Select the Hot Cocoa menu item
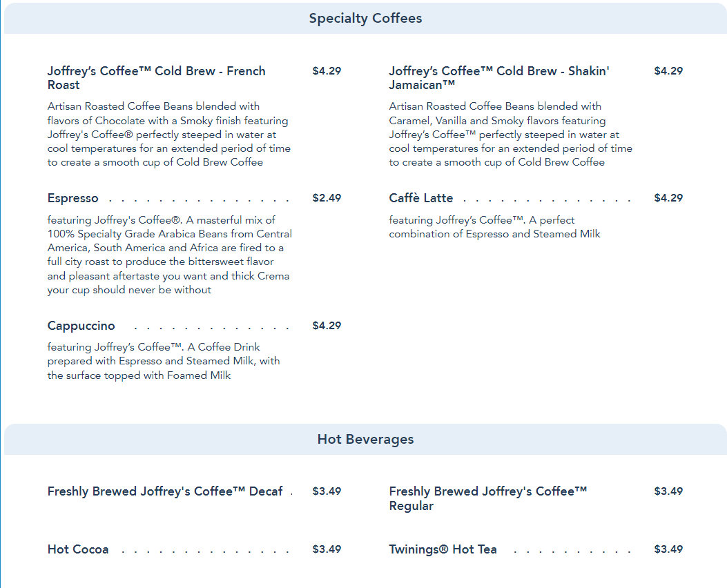The image size is (727, 588). pos(78,550)
